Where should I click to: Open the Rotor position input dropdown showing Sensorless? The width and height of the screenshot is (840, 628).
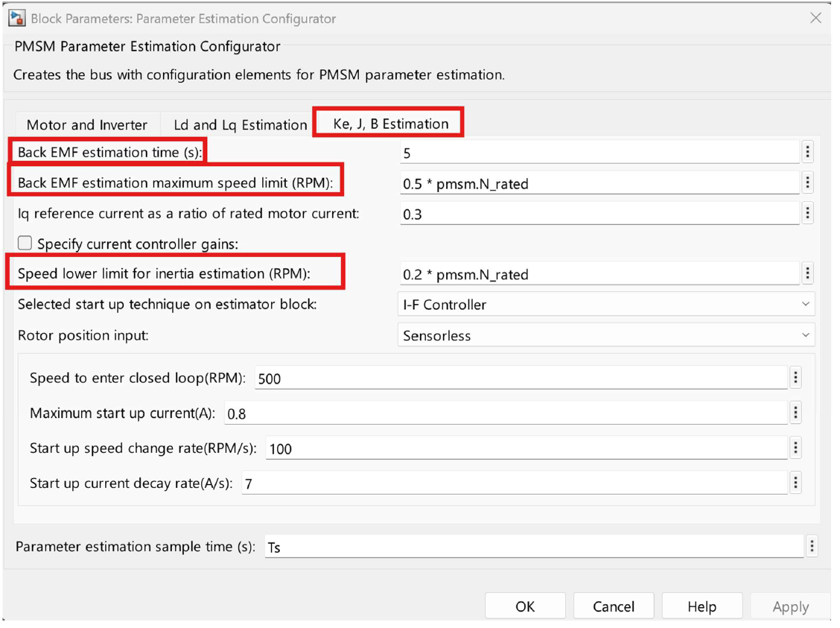click(606, 336)
